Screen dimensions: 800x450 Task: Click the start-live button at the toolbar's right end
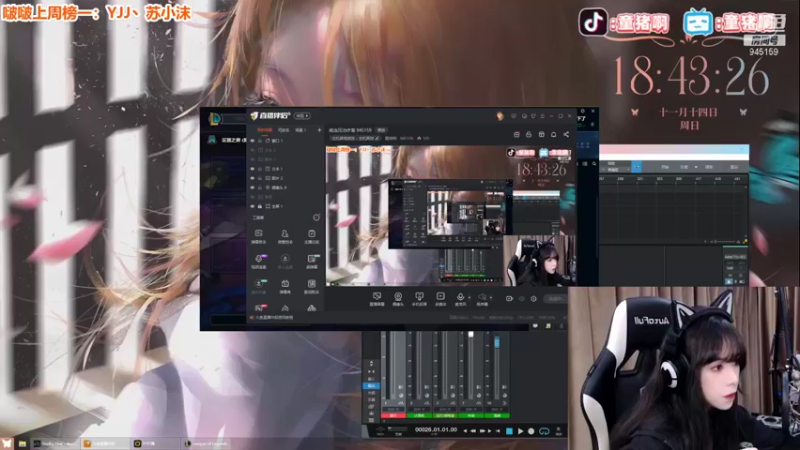[556, 298]
